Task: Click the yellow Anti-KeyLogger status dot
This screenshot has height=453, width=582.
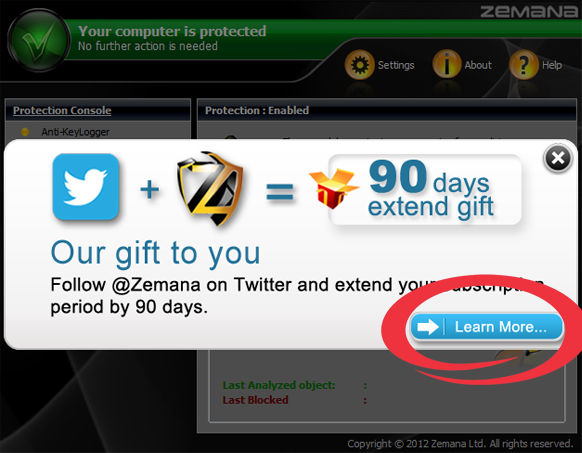Action: pos(25,131)
